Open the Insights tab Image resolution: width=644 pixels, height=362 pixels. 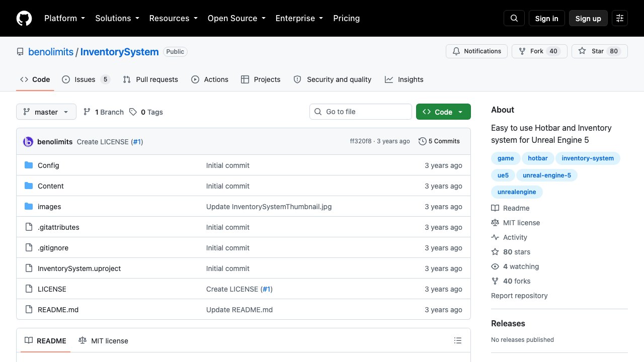(x=404, y=79)
